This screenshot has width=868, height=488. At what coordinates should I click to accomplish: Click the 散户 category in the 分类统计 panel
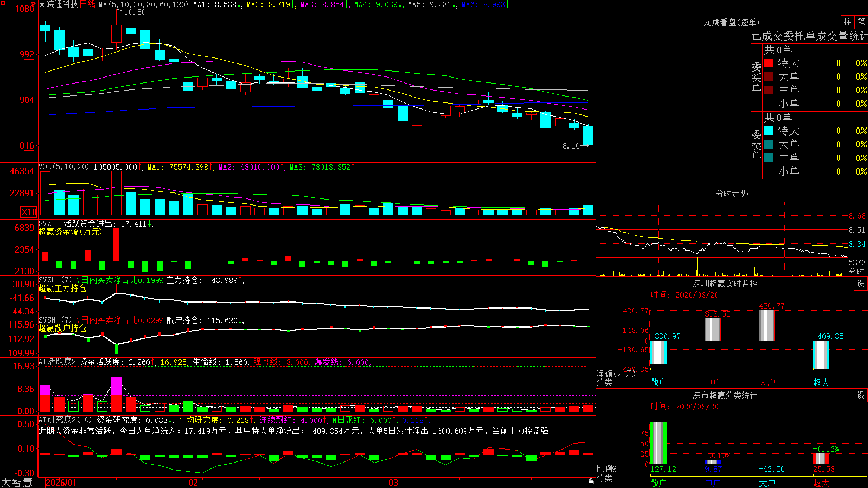pyautogui.click(x=659, y=483)
